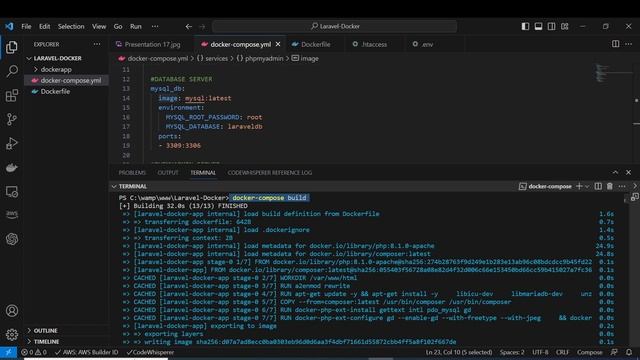This screenshot has height=360, width=640.
Task: Open the Run menu
Action: pyautogui.click(x=136, y=27)
